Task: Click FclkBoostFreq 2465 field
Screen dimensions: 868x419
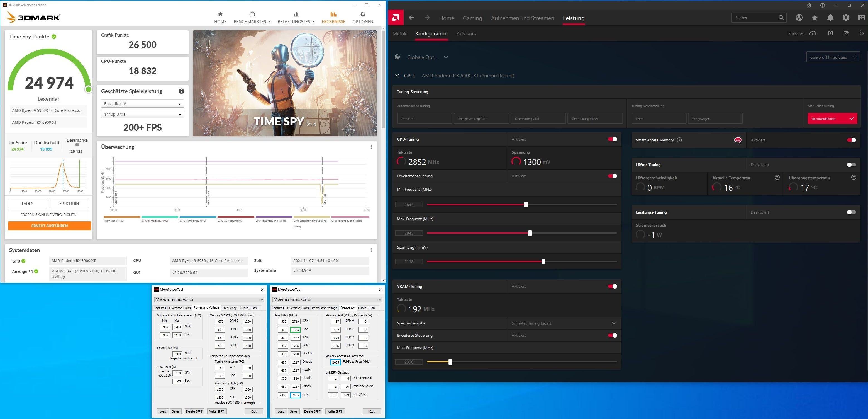Action: [336, 362]
